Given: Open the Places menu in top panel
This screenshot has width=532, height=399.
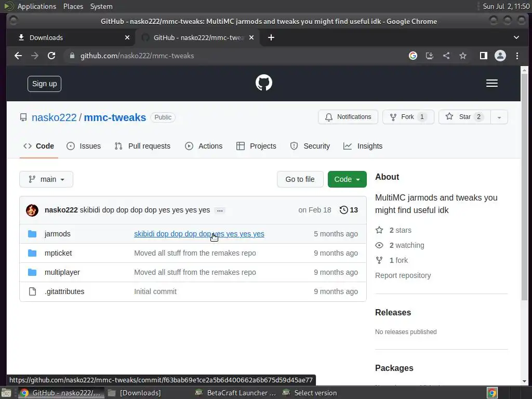Looking at the screenshot, I should tap(73, 6).
